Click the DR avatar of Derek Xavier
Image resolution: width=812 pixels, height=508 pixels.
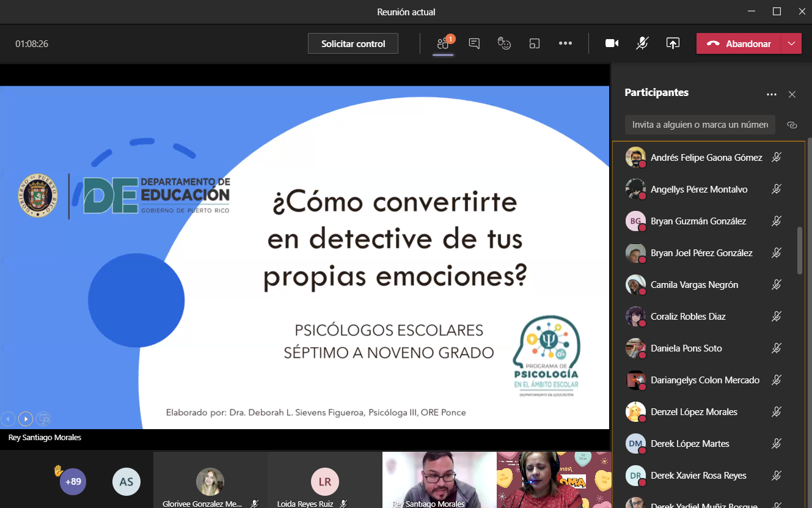[x=635, y=475]
